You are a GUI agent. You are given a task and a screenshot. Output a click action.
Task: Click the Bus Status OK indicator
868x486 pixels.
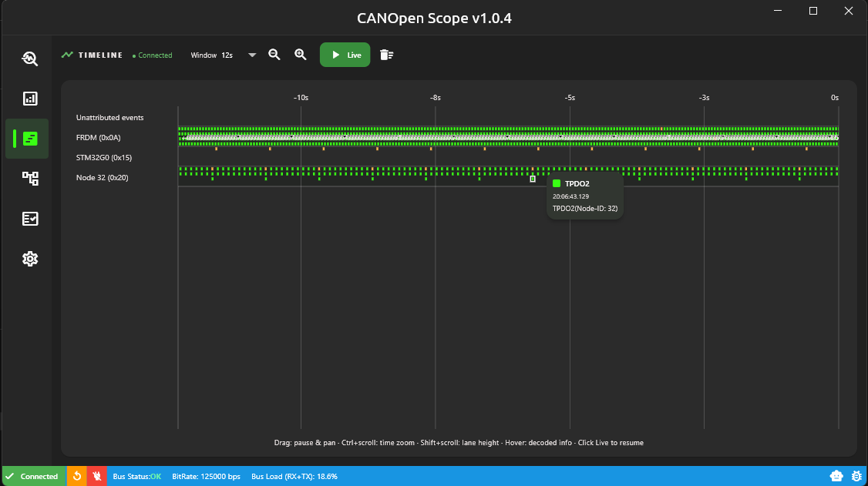coord(136,476)
